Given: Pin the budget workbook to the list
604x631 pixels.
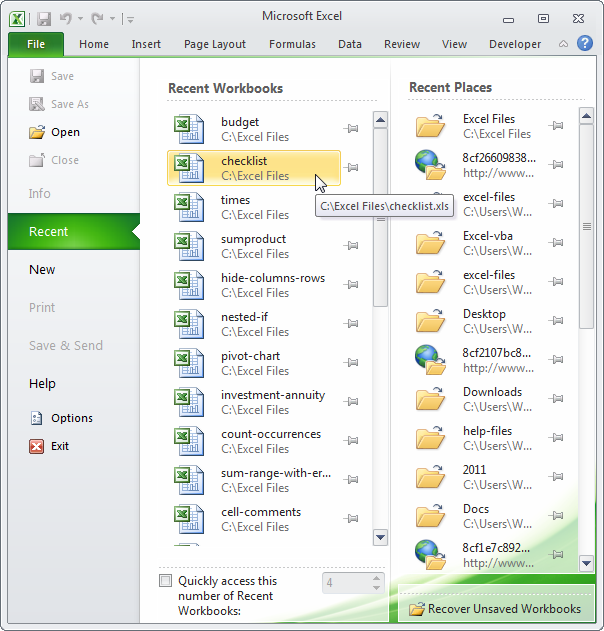Looking at the screenshot, I should [x=351, y=129].
